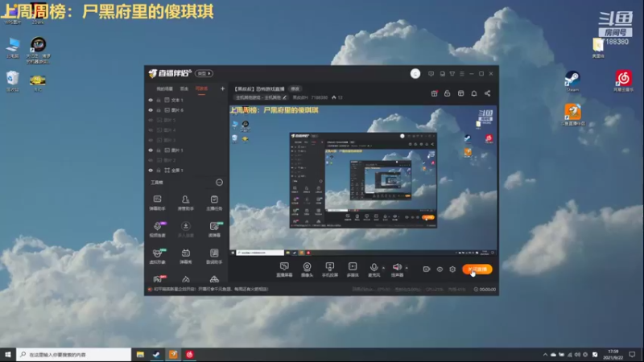This screenshot has height=362, width=644.
Task: Open the 弹幕秀 danmaku show tool
Action: click(x=186, y=256)
